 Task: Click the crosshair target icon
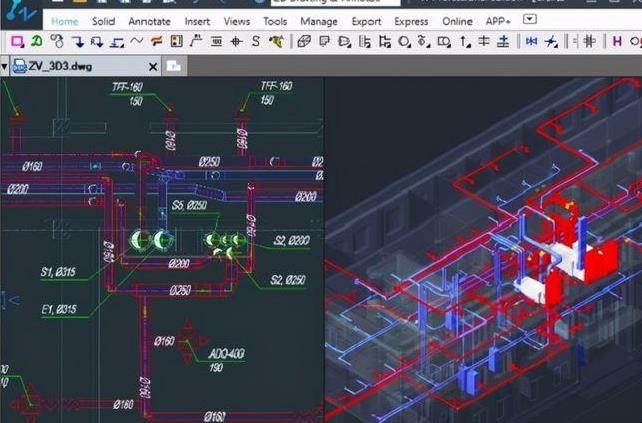236,41
